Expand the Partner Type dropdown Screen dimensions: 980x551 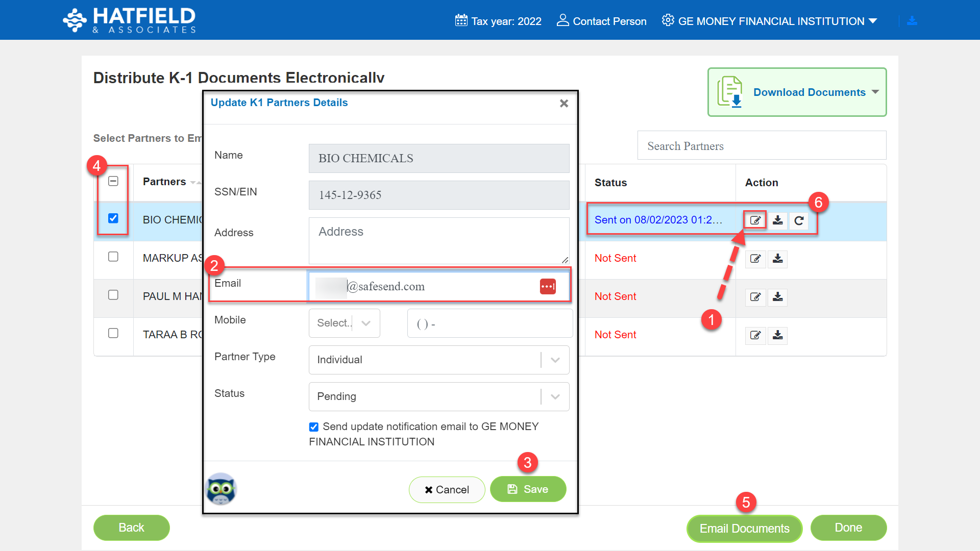(x=554, y=360)
